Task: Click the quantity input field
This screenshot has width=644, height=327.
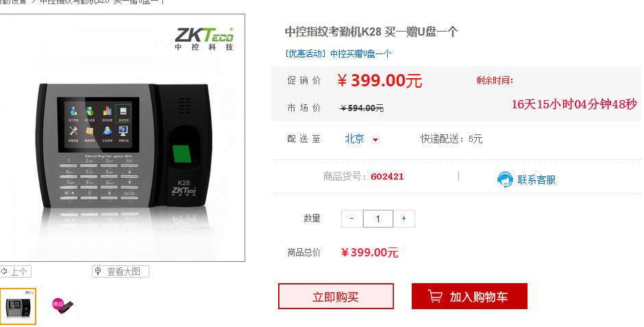Action: tap(378, 219)
